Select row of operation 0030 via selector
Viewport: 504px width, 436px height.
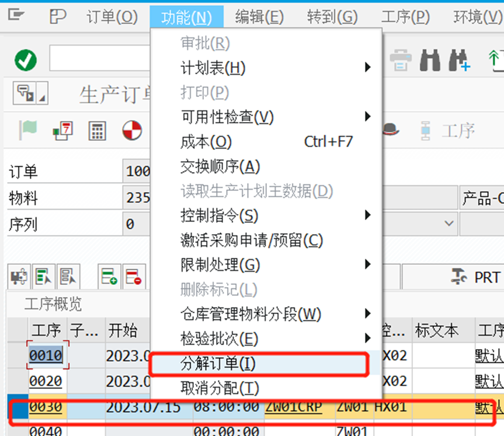pos(18,407)
